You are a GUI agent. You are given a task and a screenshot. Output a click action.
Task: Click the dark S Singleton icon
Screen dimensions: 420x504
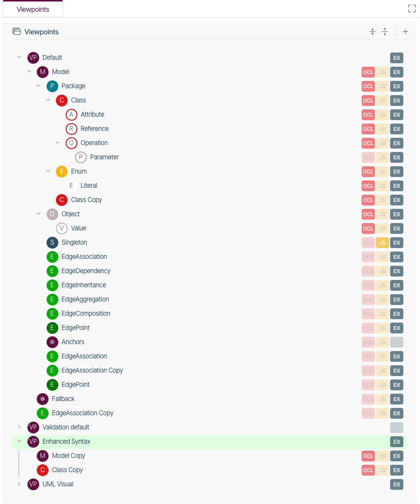tap(52, 242)
